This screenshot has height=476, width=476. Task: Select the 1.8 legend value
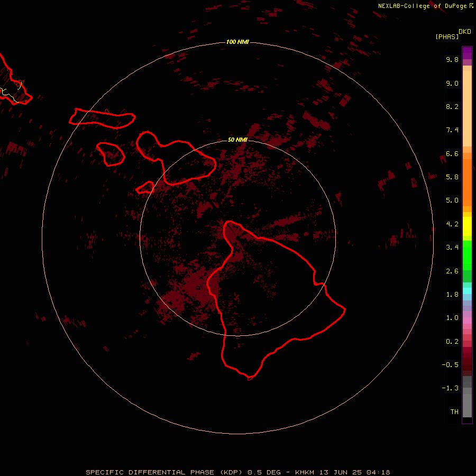click(x=452, y=295)
